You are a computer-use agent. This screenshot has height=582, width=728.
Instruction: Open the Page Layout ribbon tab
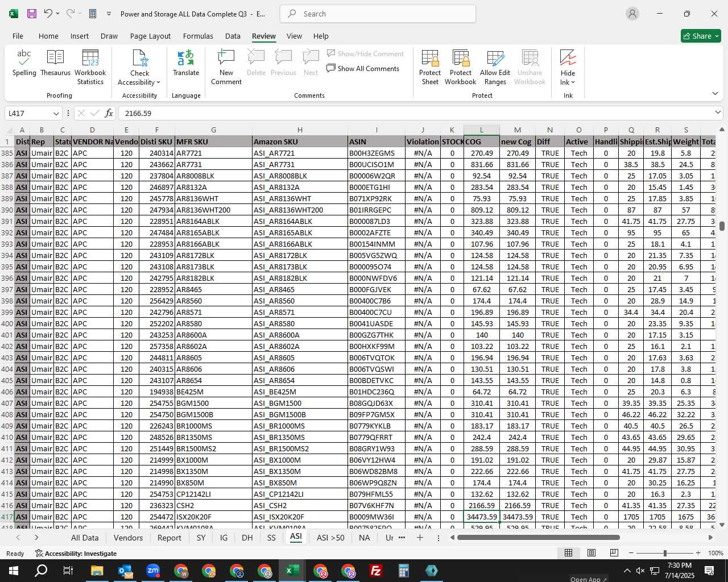tap(150, 36)
